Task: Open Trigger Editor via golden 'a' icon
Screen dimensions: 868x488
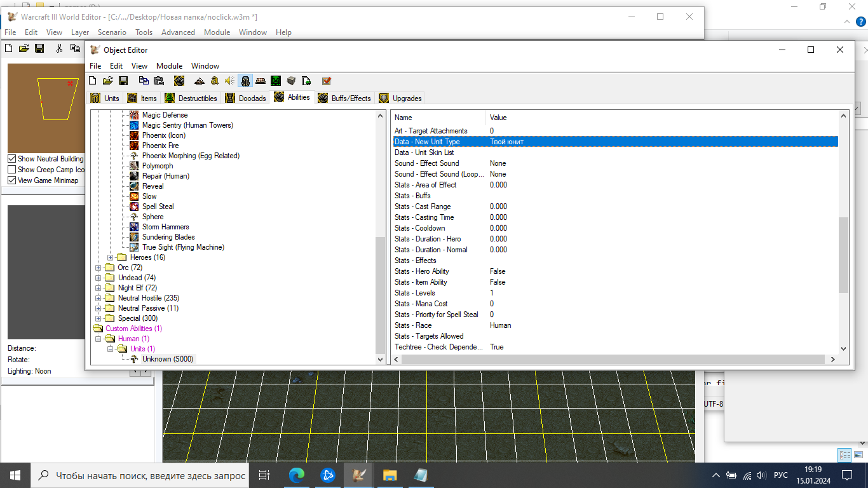Action: coord(215,81)
